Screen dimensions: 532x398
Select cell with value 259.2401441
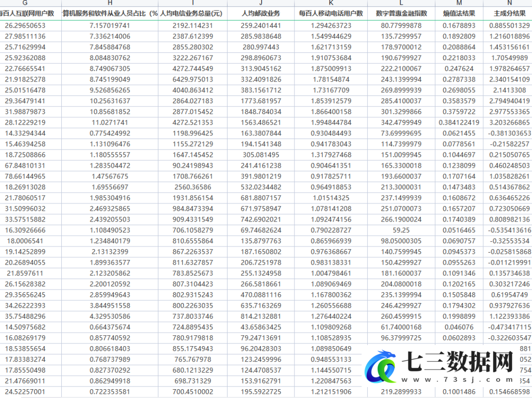point(261,26)
